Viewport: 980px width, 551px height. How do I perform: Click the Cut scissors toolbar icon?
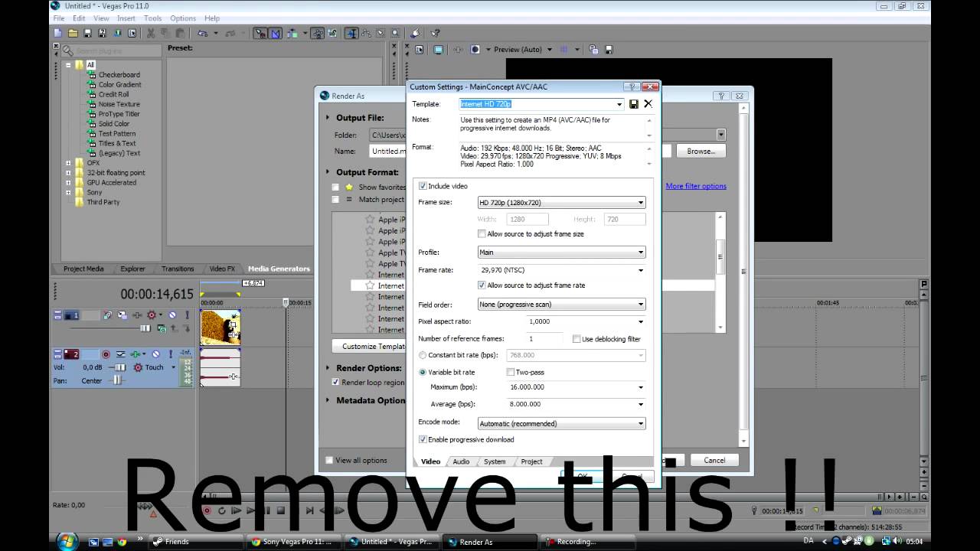click(x=151, y=33)
